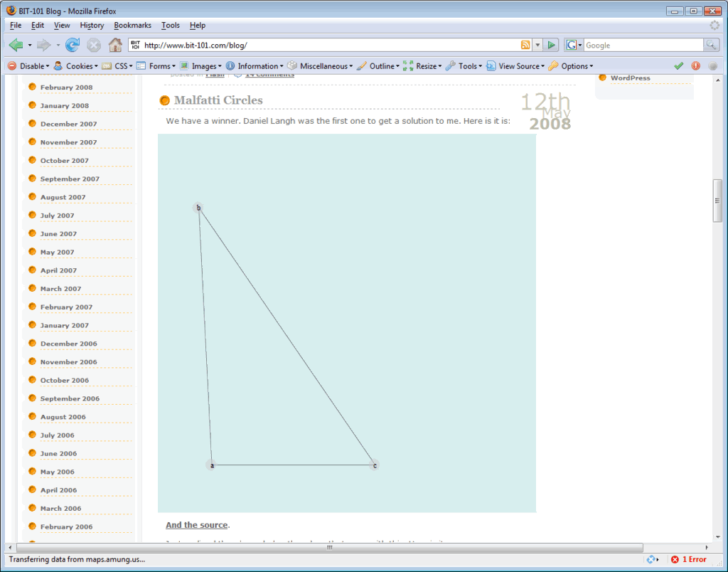Click the search magnifier icon
This screenshot has width=728, height=572.
711,45
